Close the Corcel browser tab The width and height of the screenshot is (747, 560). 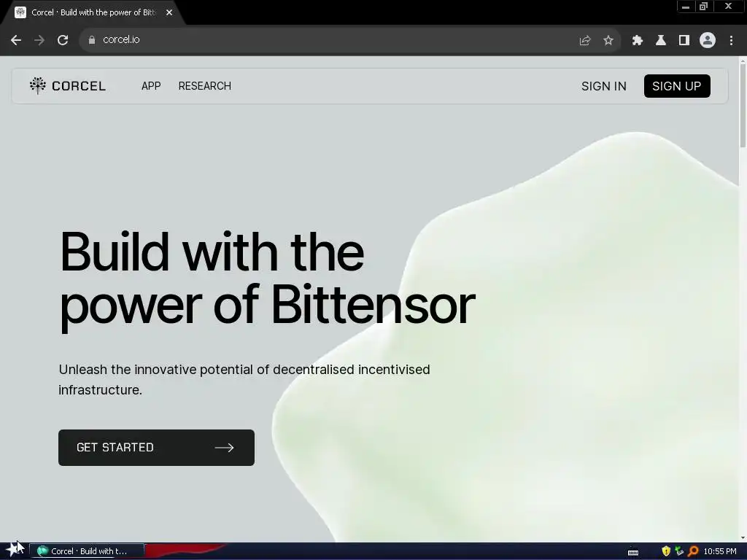point(169,12)
